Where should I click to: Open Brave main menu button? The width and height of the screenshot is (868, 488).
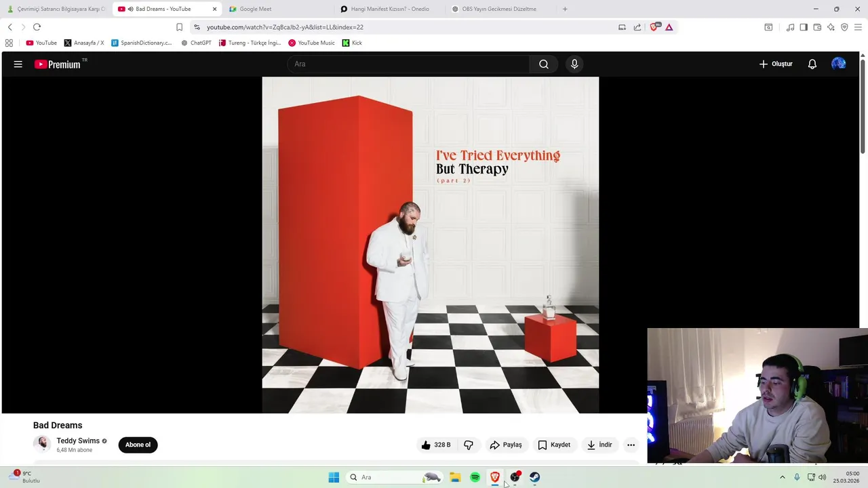(859, 27)
